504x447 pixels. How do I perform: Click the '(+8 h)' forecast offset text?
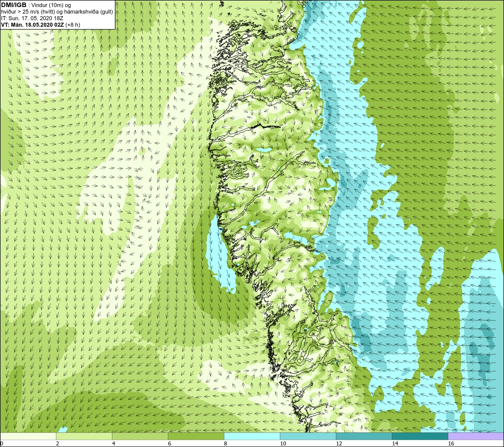pyautogui.click(x=73, y=25)
